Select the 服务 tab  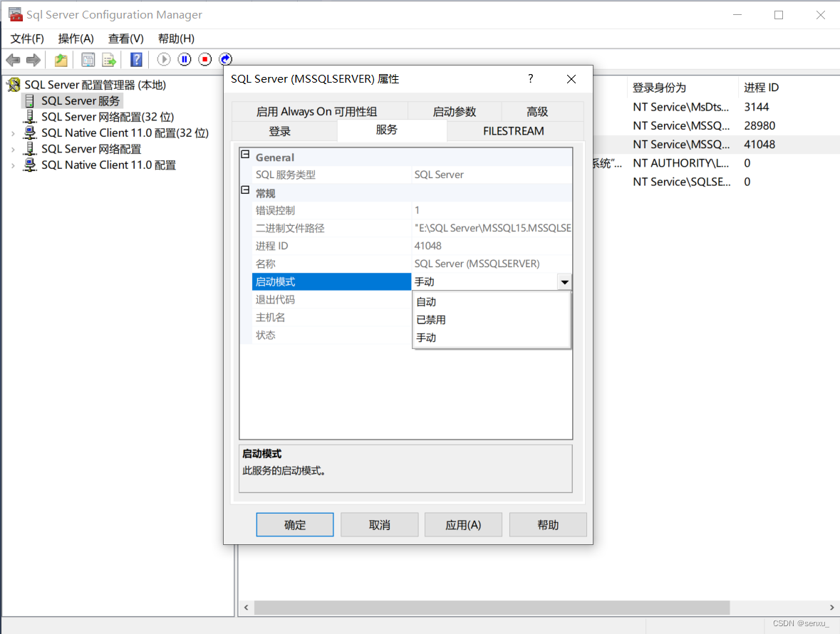[392, 130]
